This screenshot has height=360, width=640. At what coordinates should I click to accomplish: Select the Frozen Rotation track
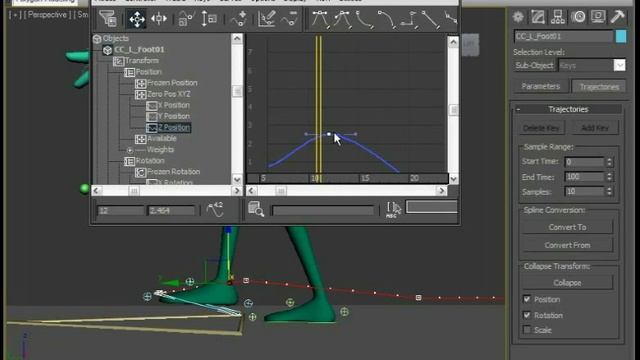pyautogui.click(x=173, y=172)
